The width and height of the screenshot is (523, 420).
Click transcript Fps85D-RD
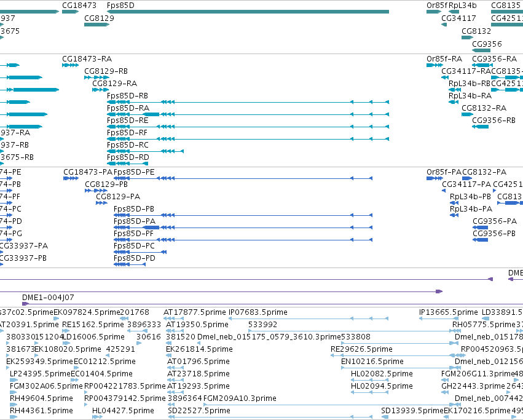128,157
